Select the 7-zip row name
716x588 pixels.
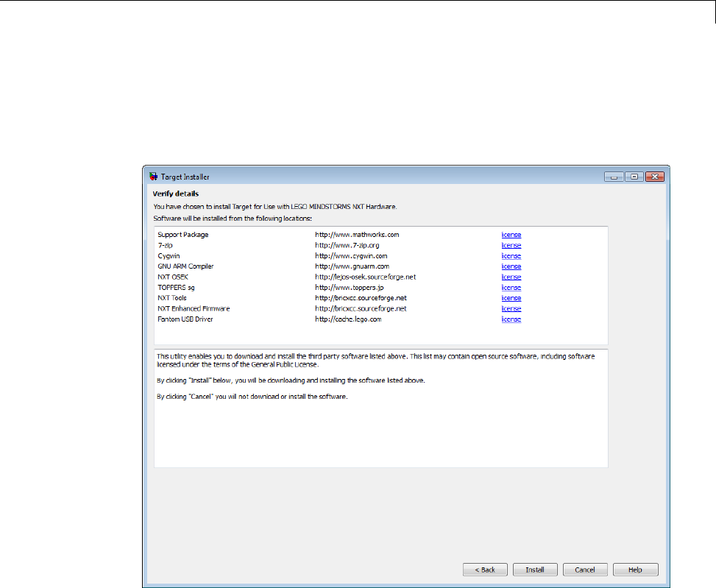(x=166, y=245)
